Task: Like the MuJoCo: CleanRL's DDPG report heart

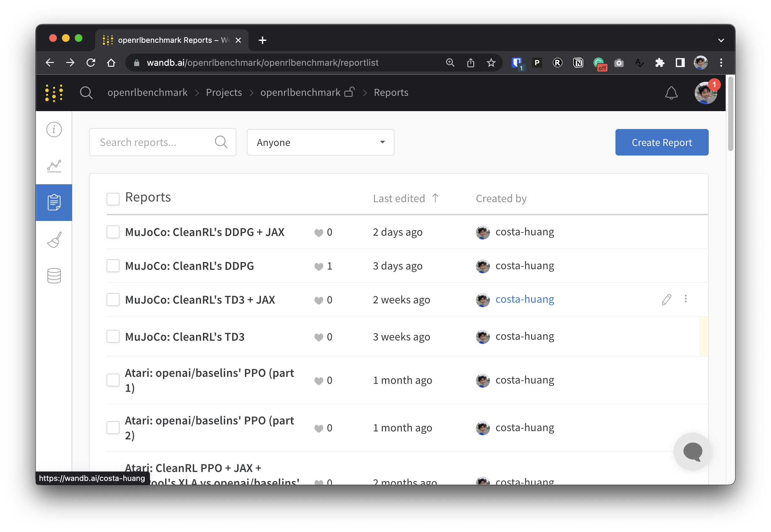Action: (x=319, y=266)
